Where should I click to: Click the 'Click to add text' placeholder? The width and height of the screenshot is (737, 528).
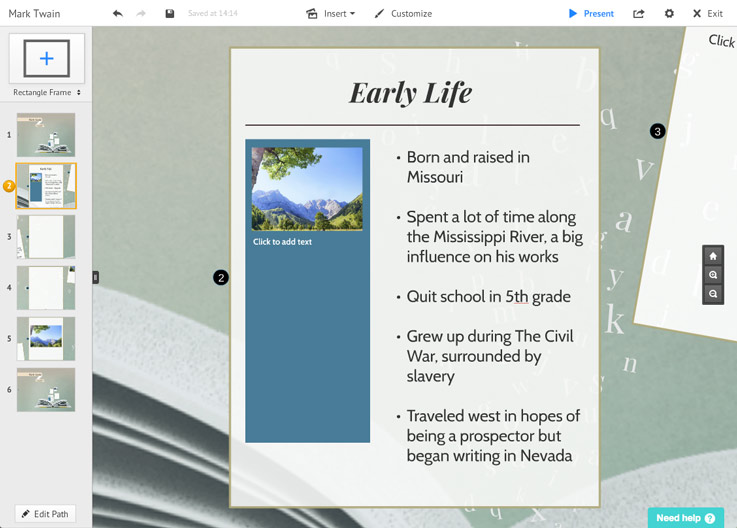pyautogui.click(x=282, y=242)
